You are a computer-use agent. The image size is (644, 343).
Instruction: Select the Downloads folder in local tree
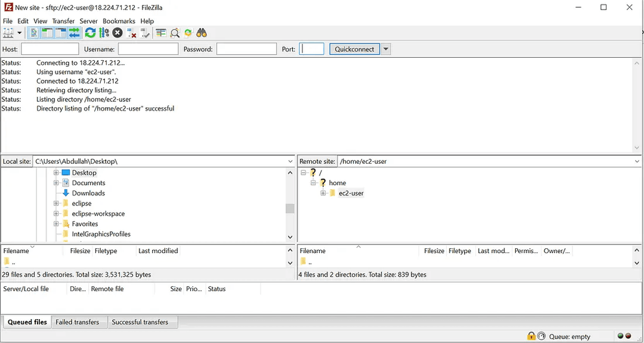coord(88,194)
